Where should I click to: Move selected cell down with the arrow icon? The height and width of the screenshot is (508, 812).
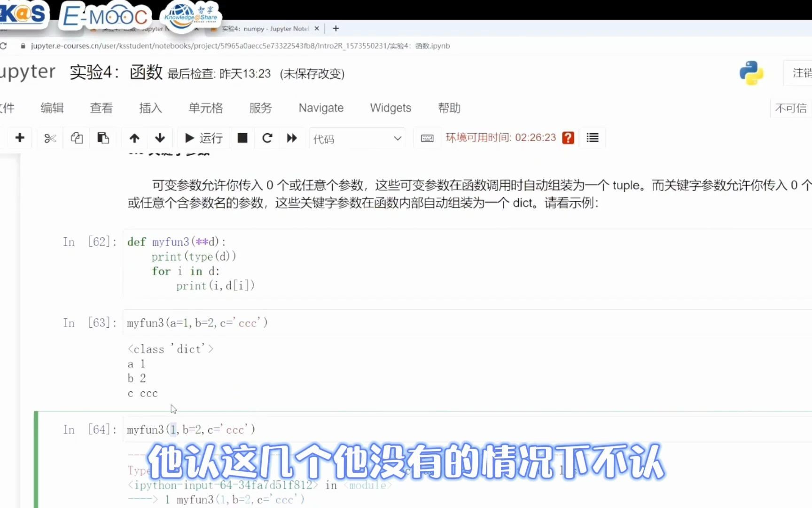[x=160, y=138]
